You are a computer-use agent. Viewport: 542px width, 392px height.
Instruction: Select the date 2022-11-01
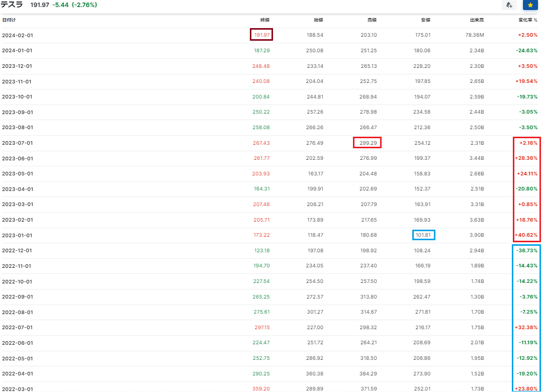click(x=17, y=266)
